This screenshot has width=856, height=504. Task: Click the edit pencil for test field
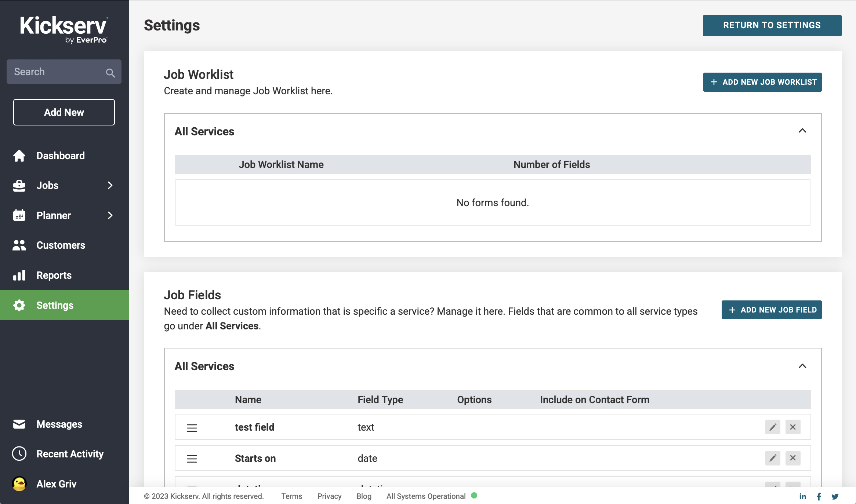[773, 427]
